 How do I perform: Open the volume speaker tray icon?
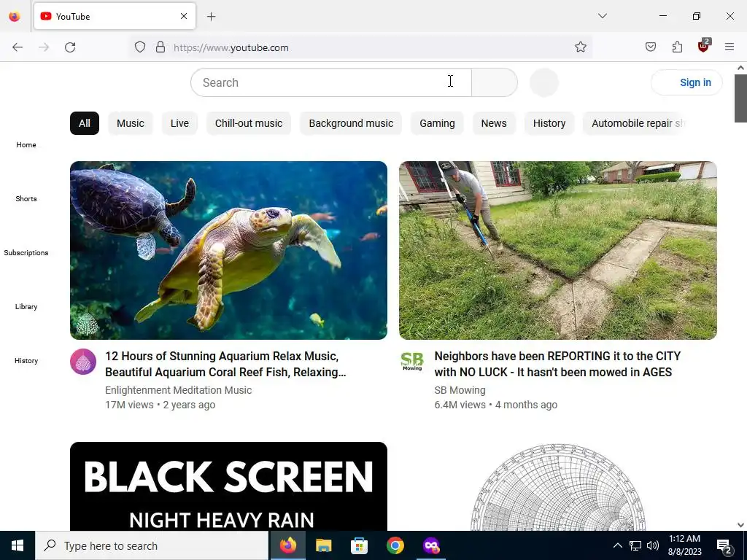653,545
